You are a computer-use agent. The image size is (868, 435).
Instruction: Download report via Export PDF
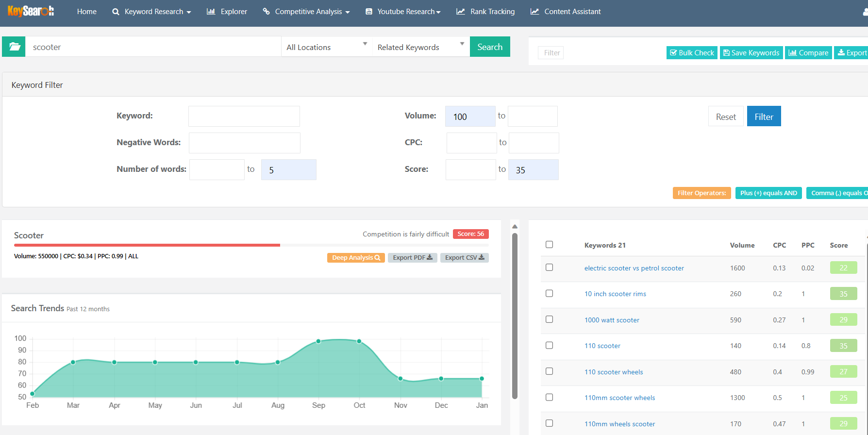coord(412,258)
